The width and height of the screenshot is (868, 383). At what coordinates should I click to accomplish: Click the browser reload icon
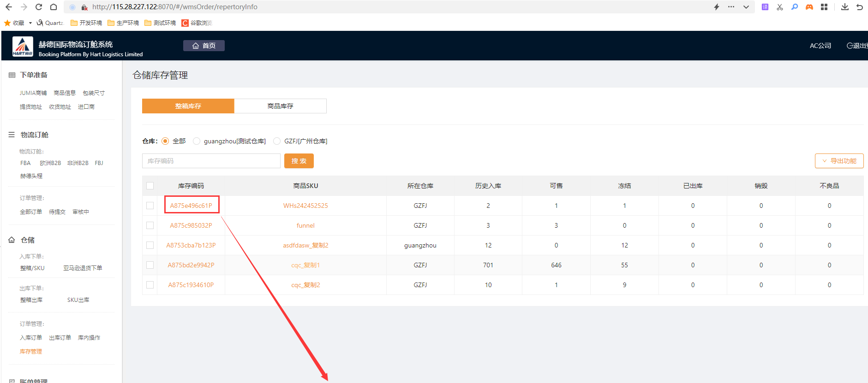pos(39,7)
